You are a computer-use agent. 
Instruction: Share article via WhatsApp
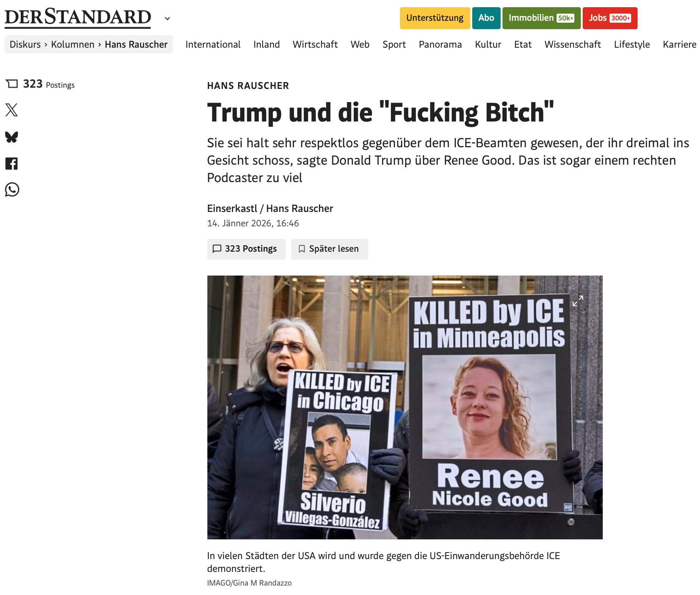coord(12,190)
